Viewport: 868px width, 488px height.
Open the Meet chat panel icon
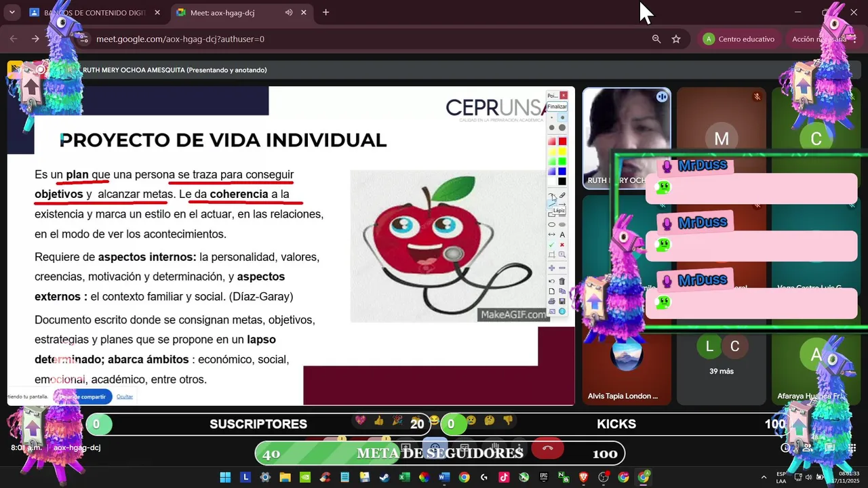tap(829, 447)
